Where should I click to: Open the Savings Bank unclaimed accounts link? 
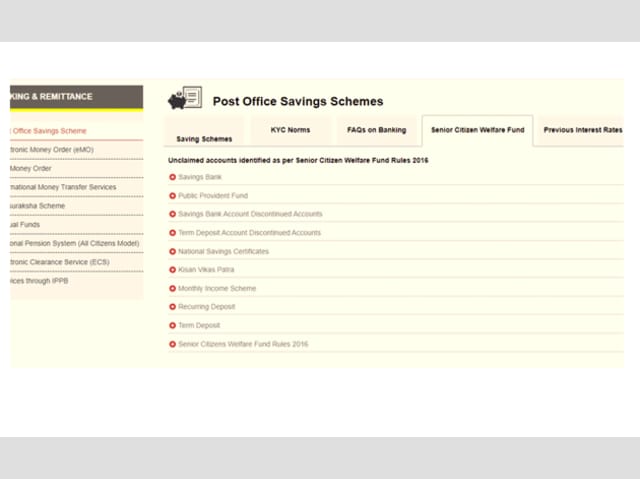pos(200,177)
